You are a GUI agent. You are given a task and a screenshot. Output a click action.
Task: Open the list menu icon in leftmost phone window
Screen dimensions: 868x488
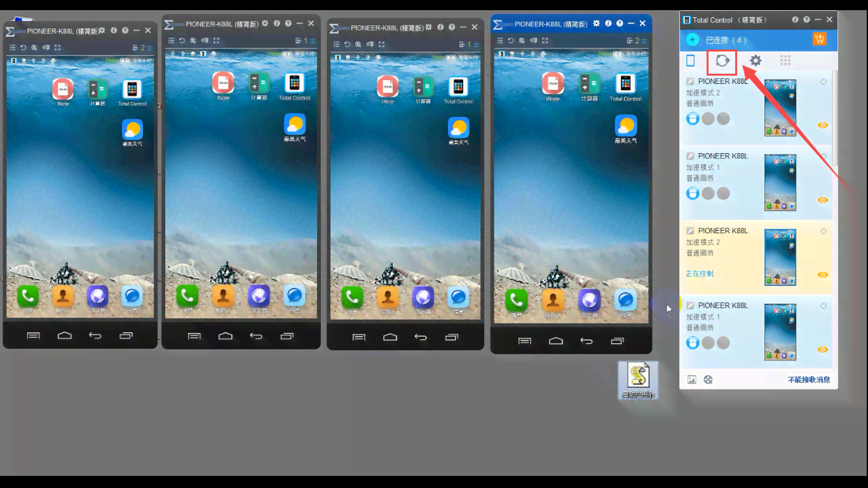pyautogui.click(x=12, y=48)
